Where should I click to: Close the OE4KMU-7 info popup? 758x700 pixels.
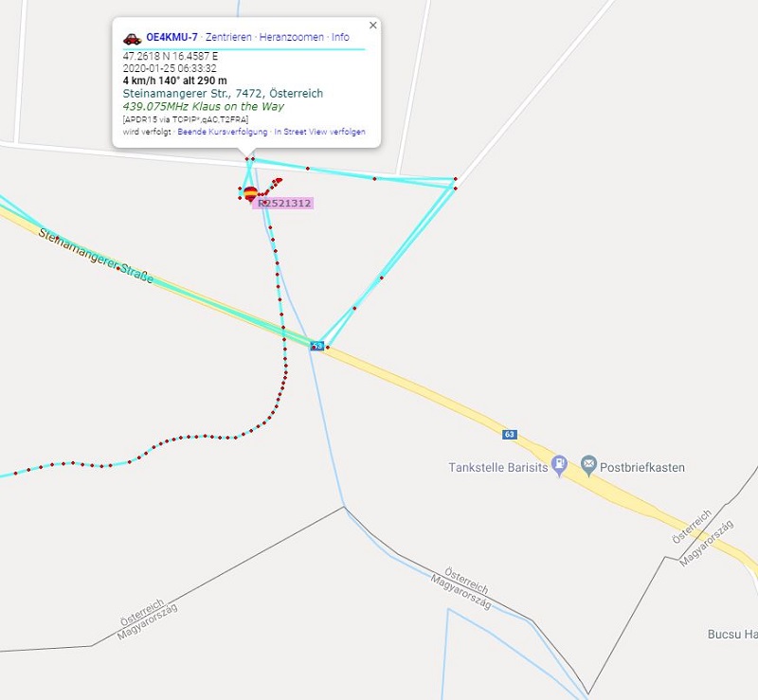point(372,26)
